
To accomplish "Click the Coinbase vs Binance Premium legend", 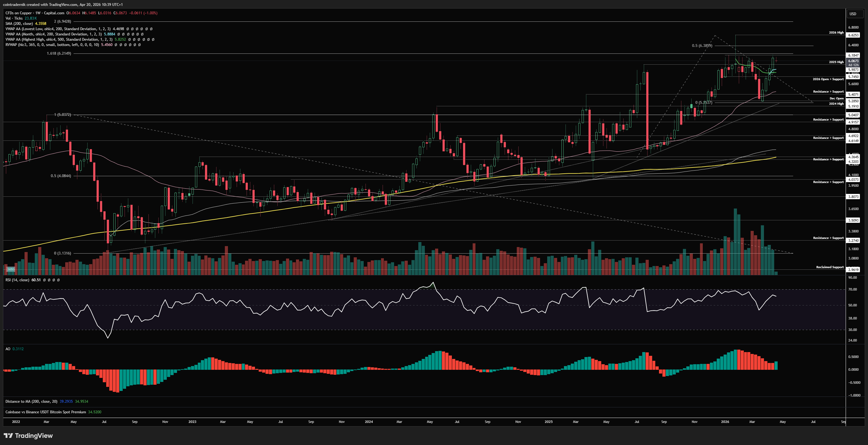I will pos(45,412).
